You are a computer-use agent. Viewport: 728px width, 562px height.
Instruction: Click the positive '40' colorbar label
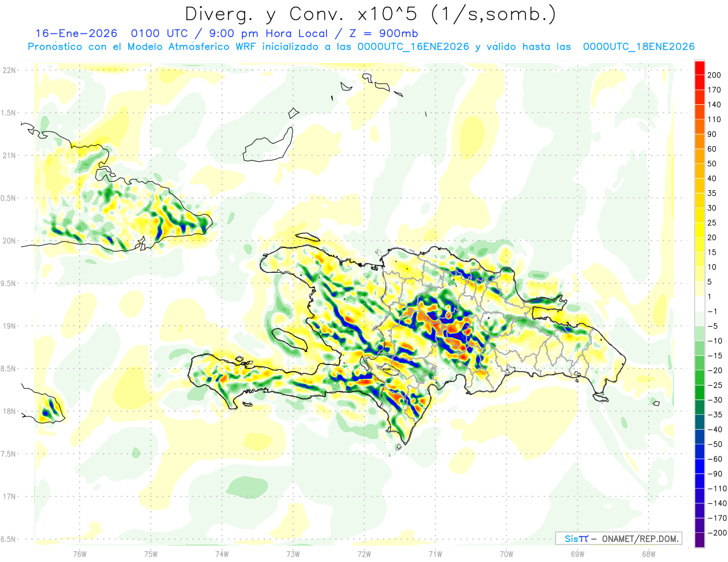pos(712,178)
